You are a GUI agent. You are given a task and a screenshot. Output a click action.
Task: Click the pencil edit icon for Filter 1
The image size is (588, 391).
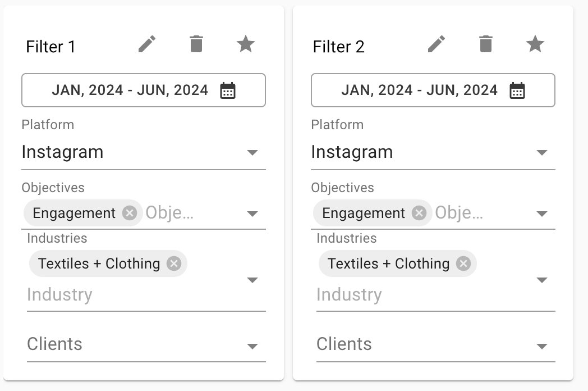click(x=147, y=44)
